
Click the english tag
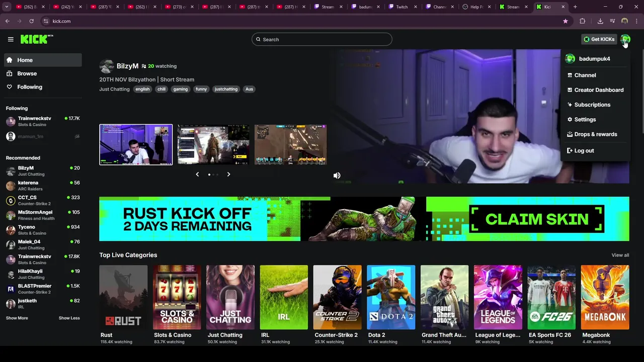click(x=142, y=89)
